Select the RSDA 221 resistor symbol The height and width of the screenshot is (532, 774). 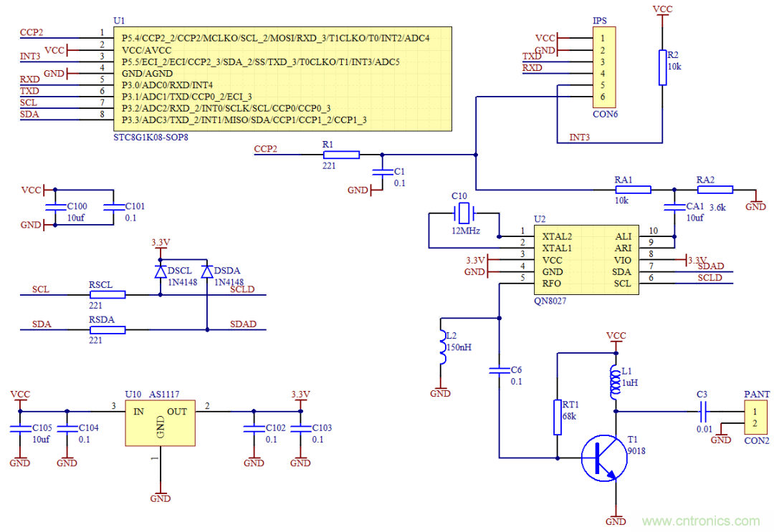(x=106, y=329)
